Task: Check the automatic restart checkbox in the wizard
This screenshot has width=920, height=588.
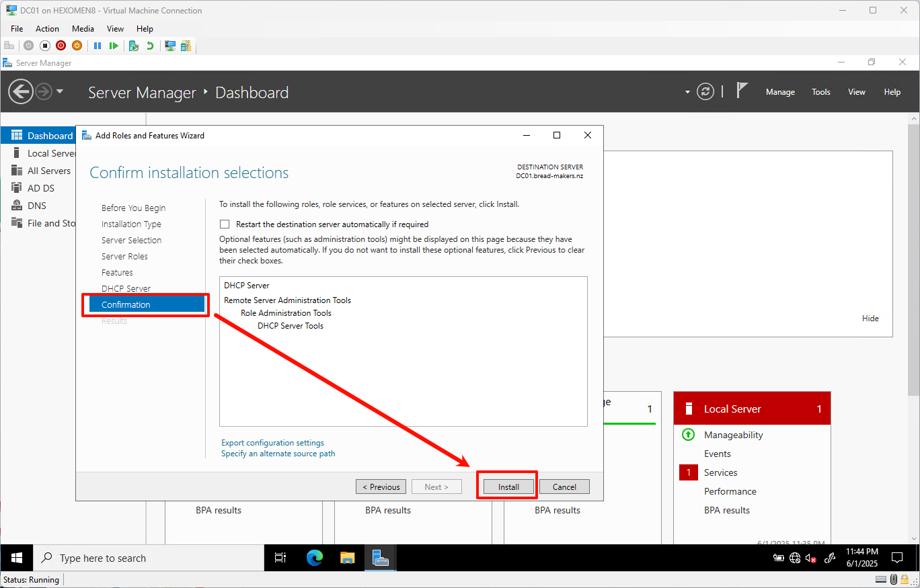Action: click(x=225, y=224)
